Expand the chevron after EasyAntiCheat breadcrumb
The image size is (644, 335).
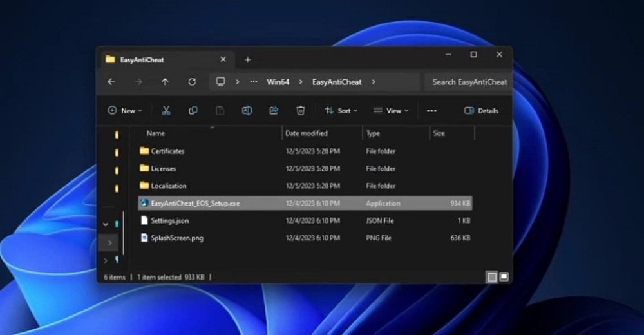373,82
